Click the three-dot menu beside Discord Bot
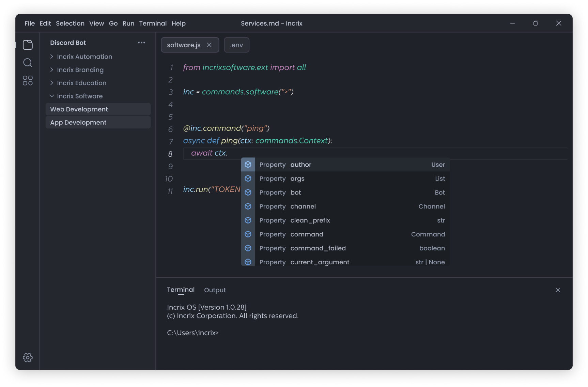Viewport: 588px width, 387px height. [141, 43]
